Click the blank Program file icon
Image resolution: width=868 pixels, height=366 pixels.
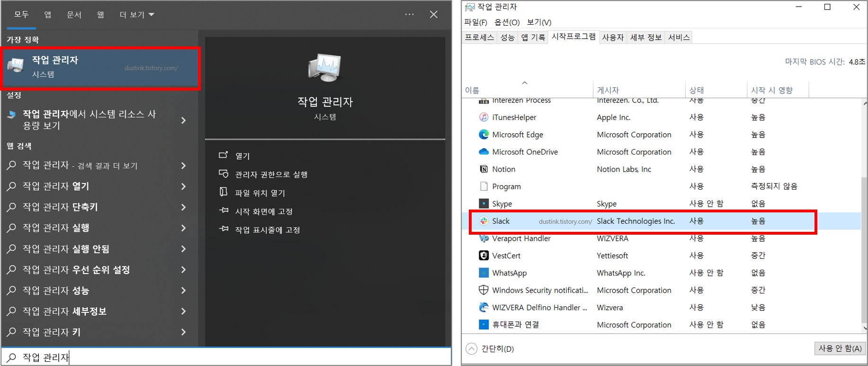coord(483,186)
